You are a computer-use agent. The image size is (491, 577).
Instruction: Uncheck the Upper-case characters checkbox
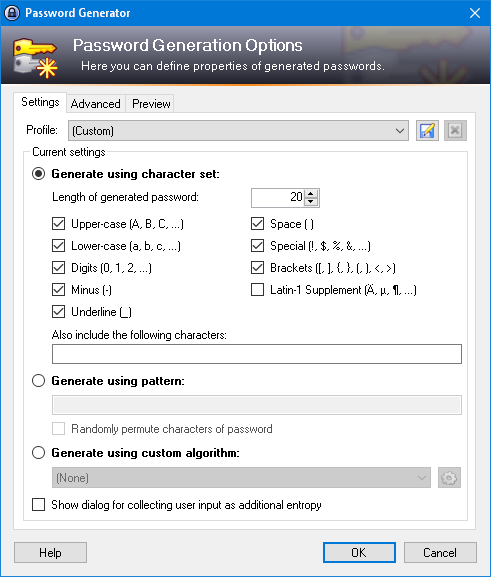pyautogui.click(x=59, y=224)
